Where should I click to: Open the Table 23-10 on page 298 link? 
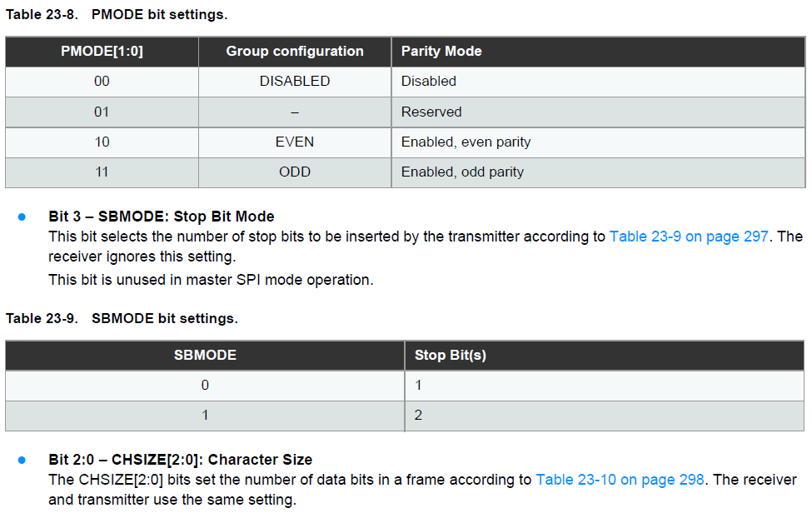pyautogui.click(x=620, y=480)
